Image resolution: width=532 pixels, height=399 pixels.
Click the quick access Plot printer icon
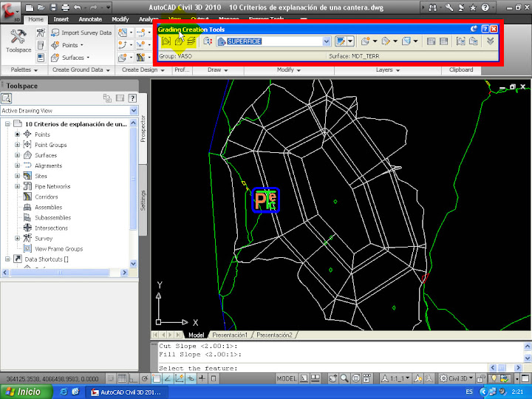pos(65,7)
